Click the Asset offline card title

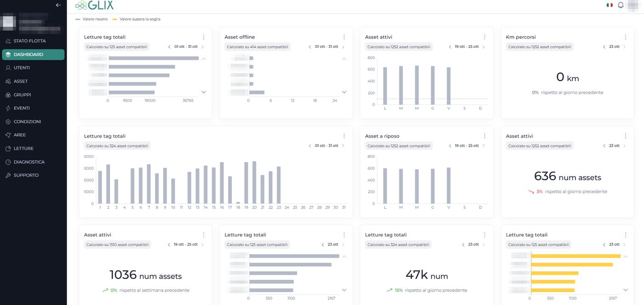[240, 37]
